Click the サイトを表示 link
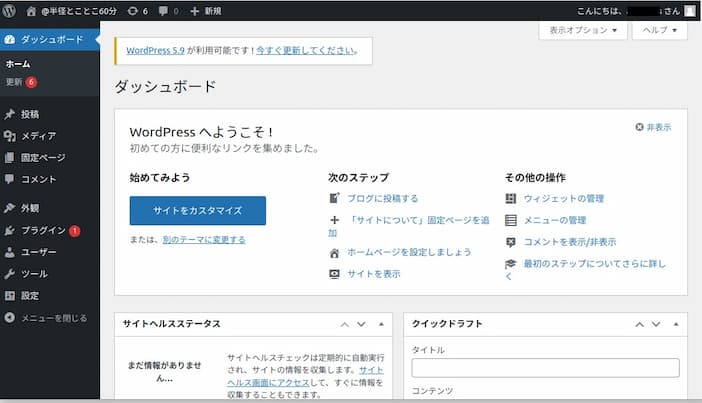 click(x=374, y=274)
